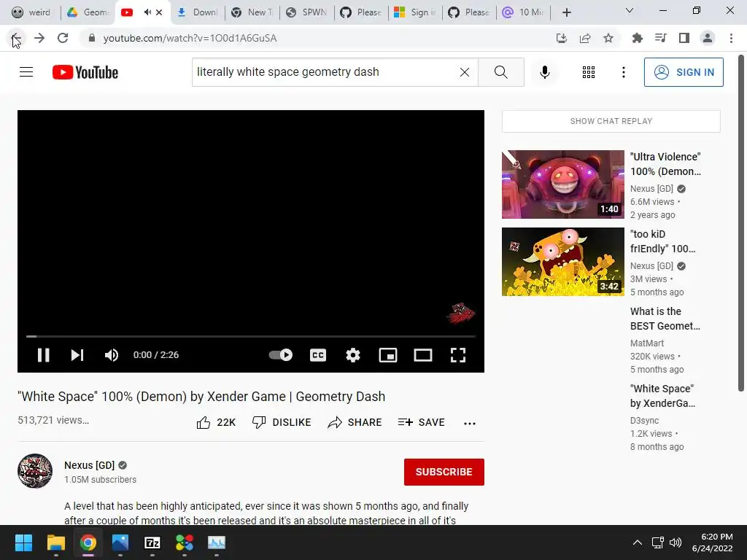Close the active YouTube tab
Viewport: 747px width, 560px height.
pyautogui.click(x=159, y=12)
